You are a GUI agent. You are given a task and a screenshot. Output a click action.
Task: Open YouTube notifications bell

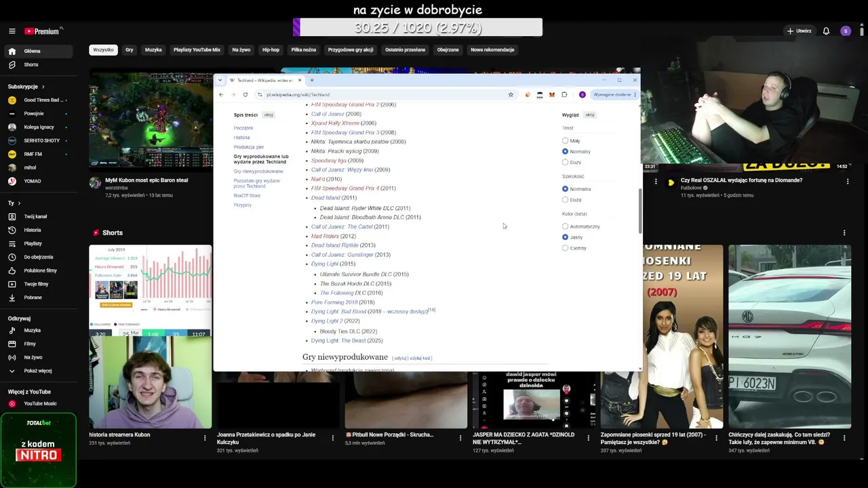point(826,31)
